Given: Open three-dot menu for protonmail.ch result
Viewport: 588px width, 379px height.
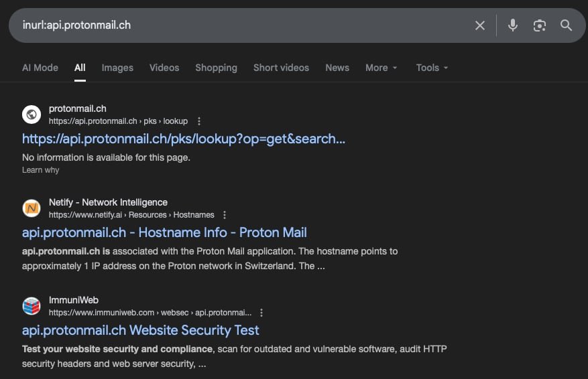Looking at the screenshot, I should [199, 121].
